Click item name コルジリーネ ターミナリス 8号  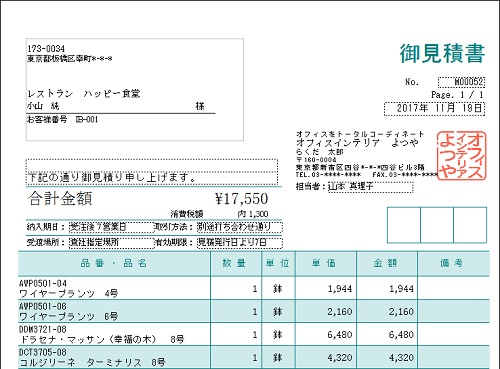92,362
